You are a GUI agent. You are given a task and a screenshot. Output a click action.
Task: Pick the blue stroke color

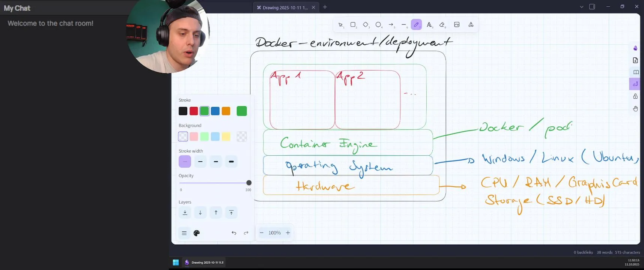tap(215, 111)
